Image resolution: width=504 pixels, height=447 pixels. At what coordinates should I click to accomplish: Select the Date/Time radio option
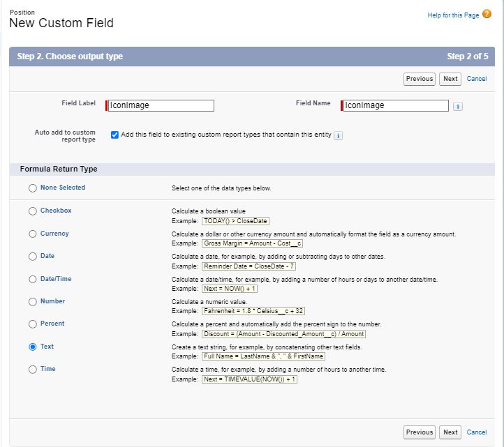33,280
